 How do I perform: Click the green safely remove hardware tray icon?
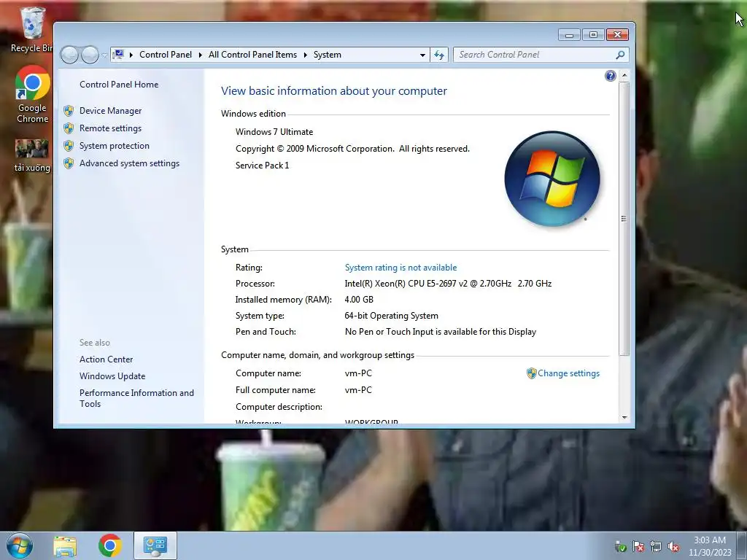[x=621, y=546]
